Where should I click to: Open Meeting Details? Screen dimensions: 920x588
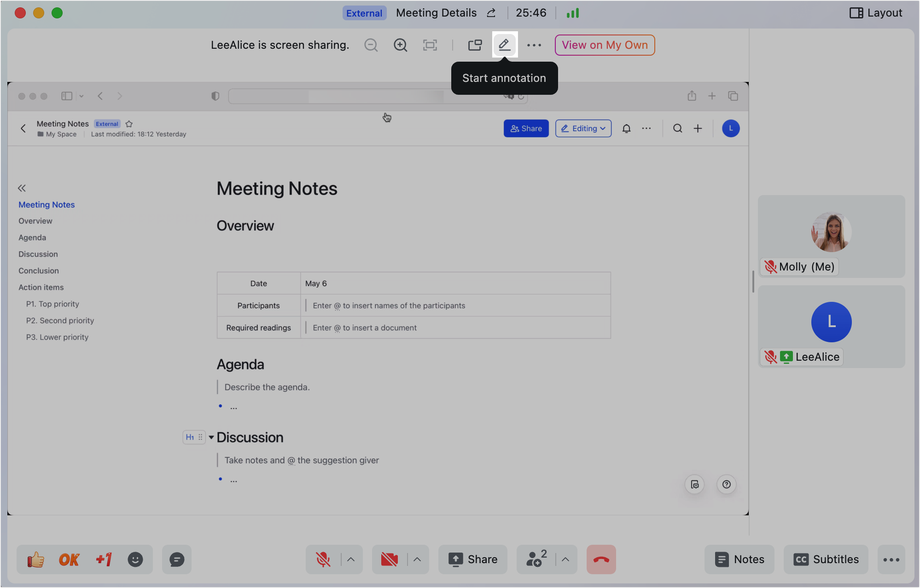click(436, 13)
